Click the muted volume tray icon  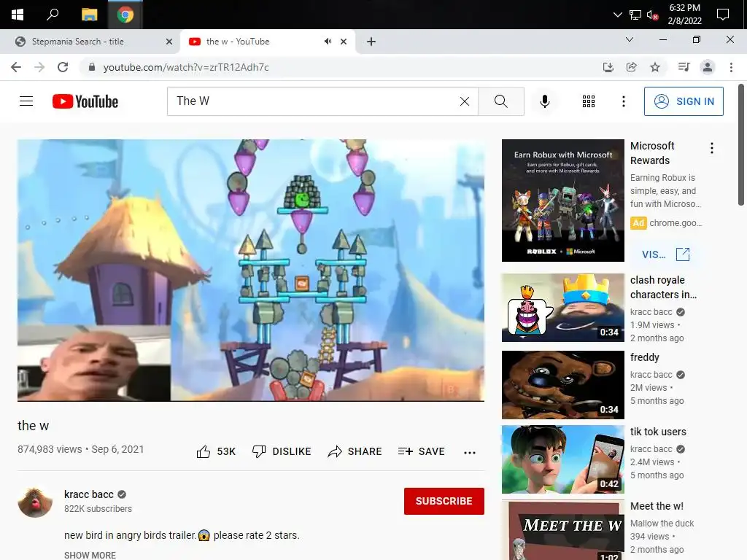point(652,15)
